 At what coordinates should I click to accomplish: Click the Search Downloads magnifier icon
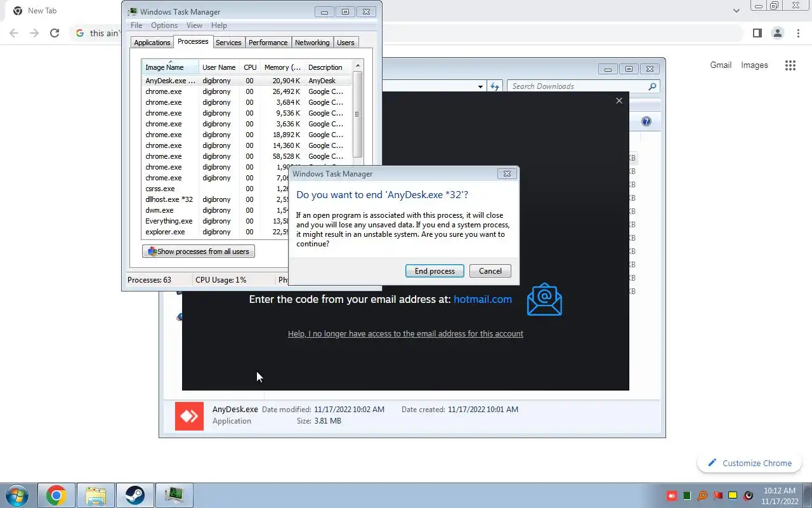[652, 86]
